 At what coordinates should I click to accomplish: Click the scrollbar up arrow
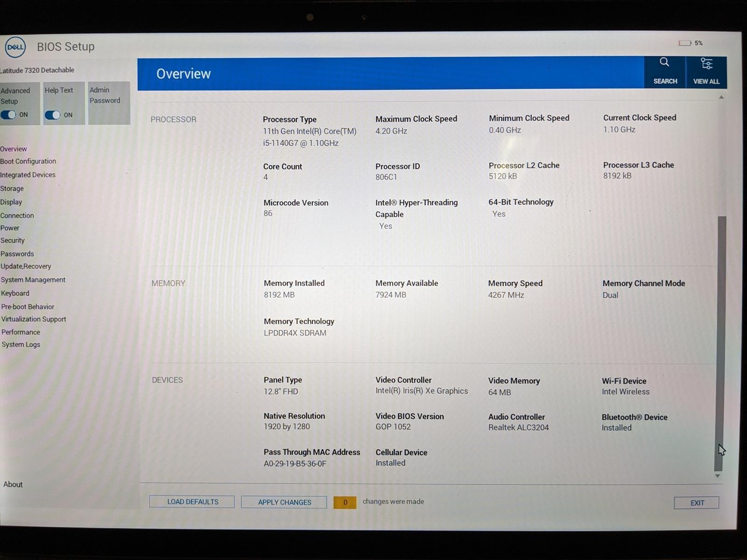point(721,97)
